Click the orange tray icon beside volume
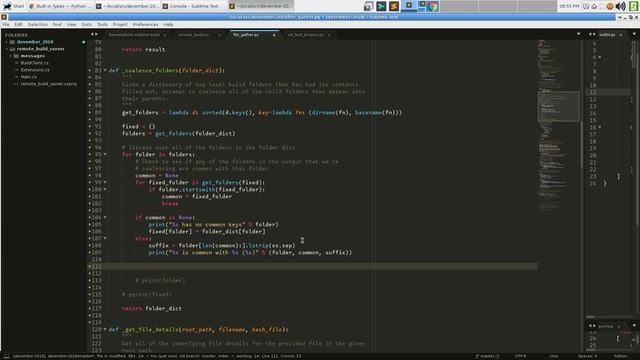 (610, 6)
